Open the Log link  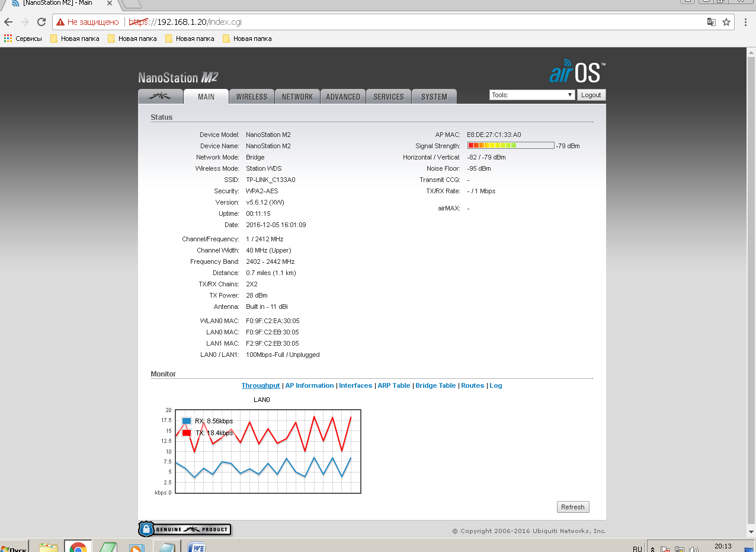(496, 385)
